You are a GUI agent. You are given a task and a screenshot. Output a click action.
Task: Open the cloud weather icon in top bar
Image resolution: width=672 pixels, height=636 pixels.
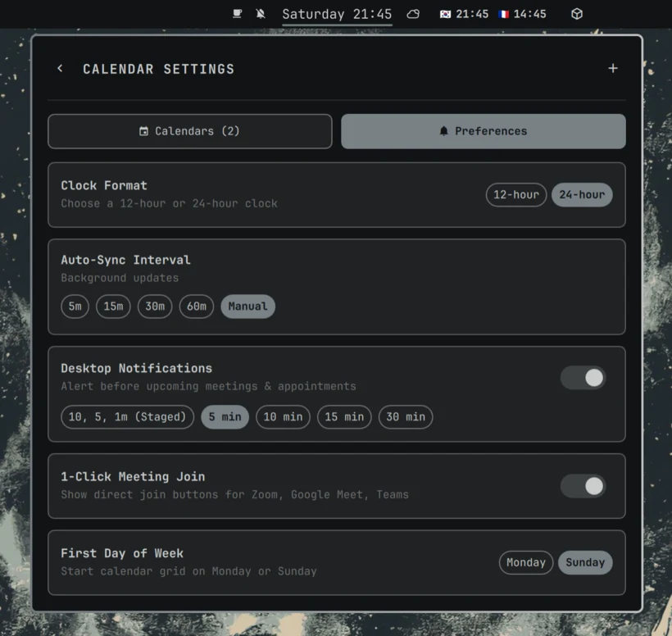pyautogui.click(x=413, y=14)
